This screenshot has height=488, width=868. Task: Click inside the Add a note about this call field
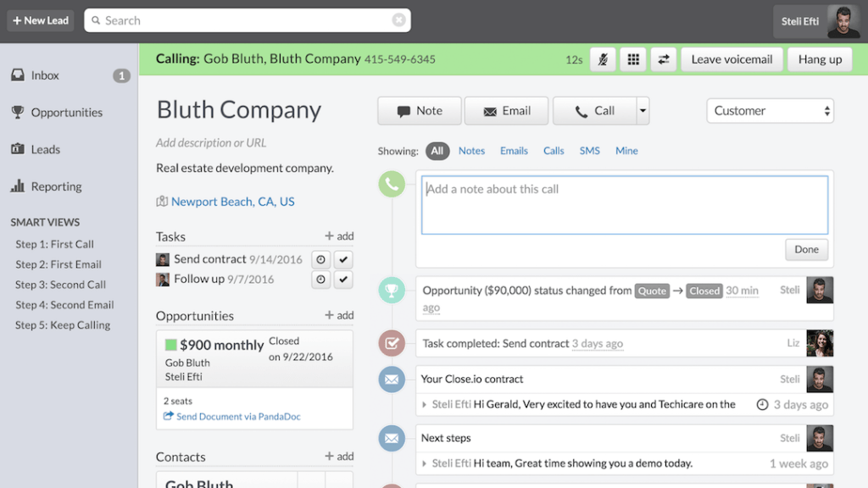(x=622, y=203)
